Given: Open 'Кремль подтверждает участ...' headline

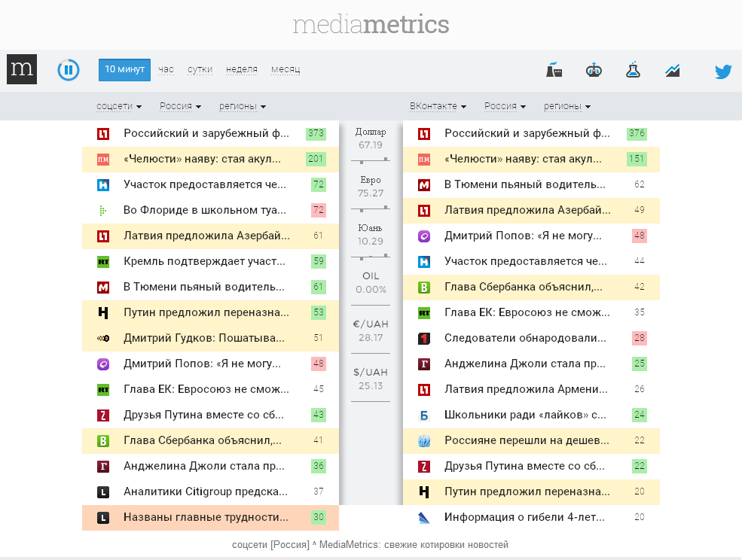Looking at the screenshot, I should click(204, 261).
